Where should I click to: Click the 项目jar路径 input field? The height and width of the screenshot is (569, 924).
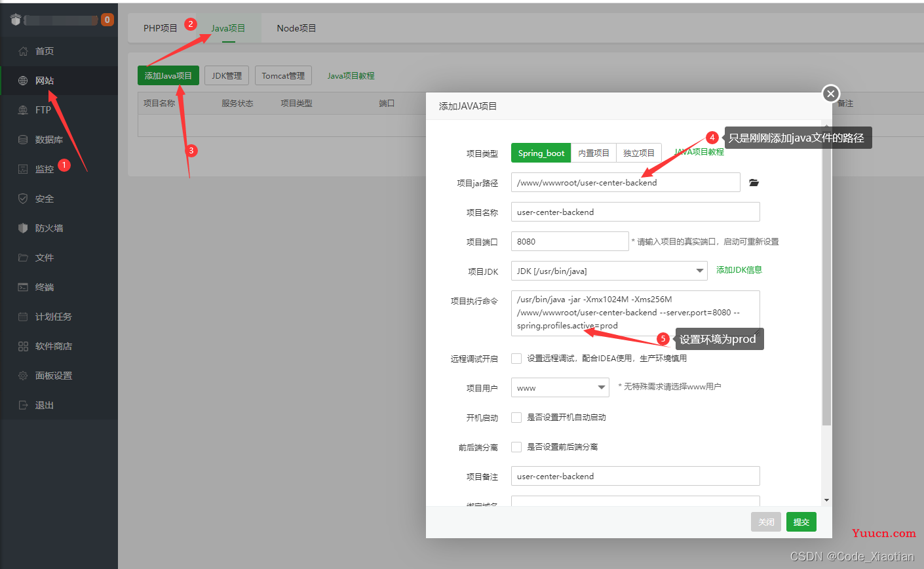coord(626,182)
